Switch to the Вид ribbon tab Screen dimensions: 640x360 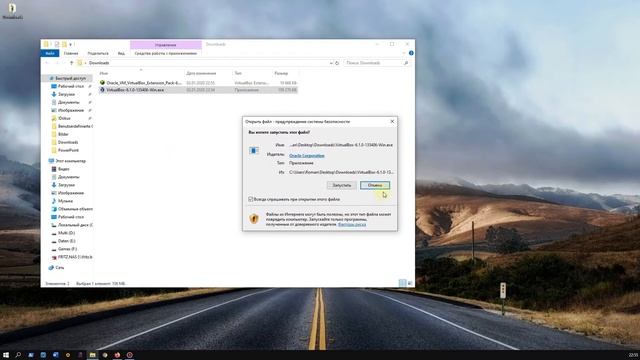click(121, 53)
